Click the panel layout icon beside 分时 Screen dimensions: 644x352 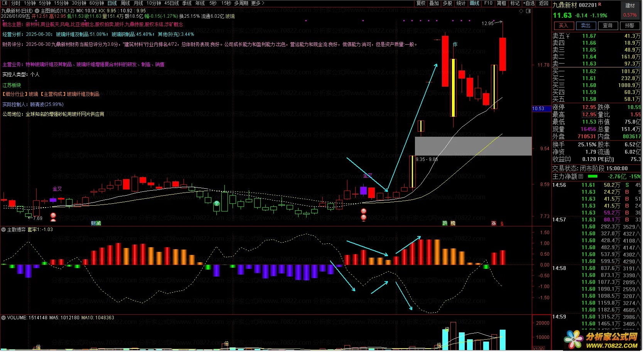click(5, 3)
